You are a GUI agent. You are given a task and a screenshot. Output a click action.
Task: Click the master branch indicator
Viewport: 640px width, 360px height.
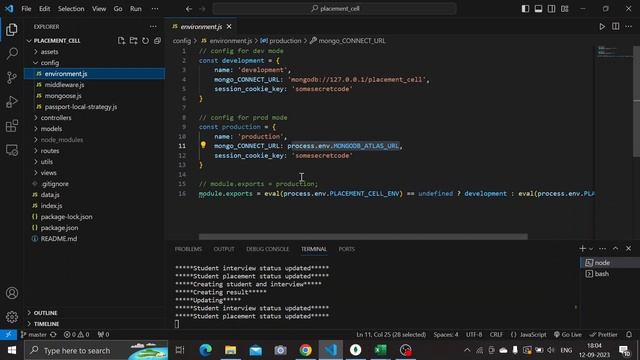point(34,334)
